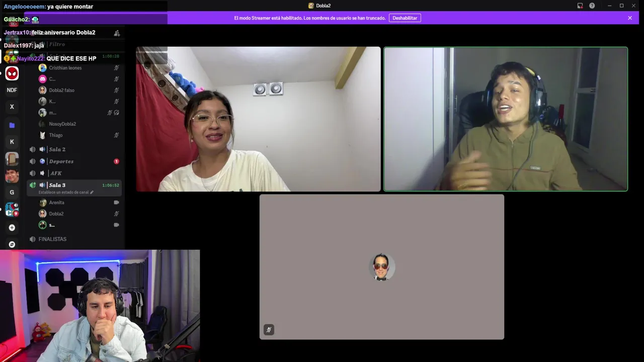The height and width of the screenshot is (362, 644).
Task: Open the X server in sidebar
Action: click(12, 107)
